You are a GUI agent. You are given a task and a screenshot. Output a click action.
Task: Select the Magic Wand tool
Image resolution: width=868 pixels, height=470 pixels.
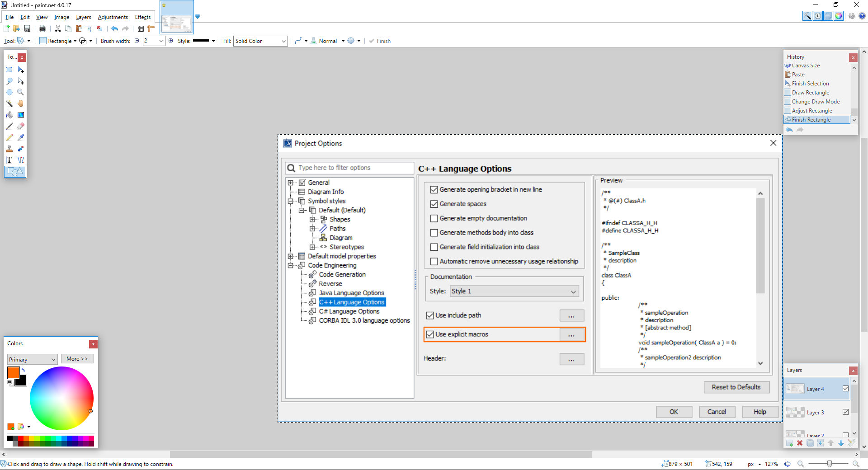(x=9, y=103)
